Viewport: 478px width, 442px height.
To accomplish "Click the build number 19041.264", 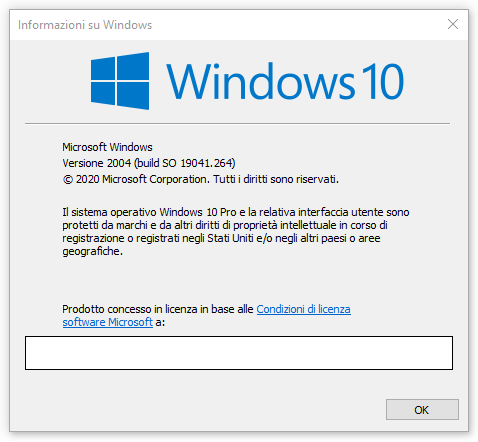I will tap(207, 163).
